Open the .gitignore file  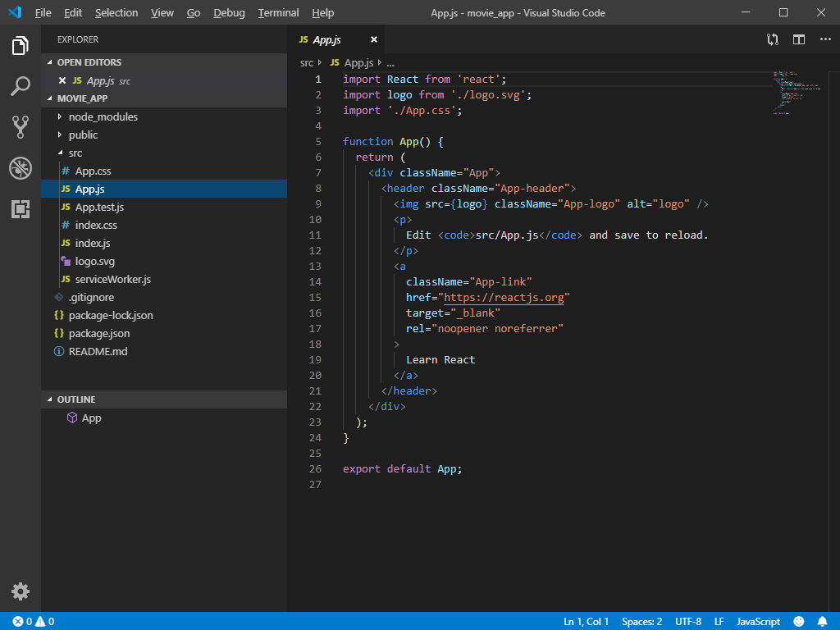(164, 297)
